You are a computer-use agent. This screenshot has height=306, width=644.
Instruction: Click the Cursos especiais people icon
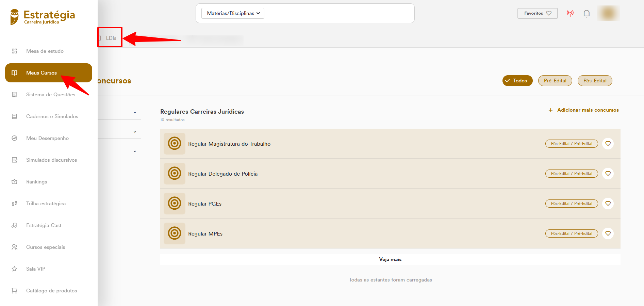click(14, 247)
